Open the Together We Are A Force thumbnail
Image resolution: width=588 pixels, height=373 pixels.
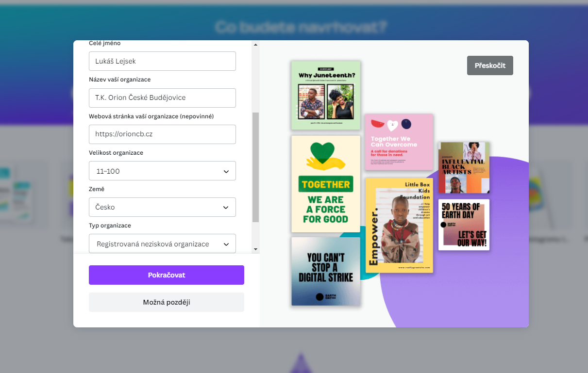pos(326,184)
